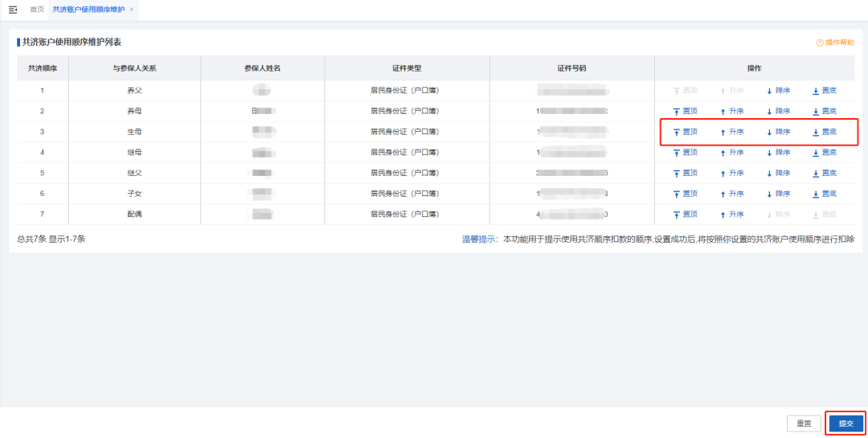
Task: Move 配偶 row up with 升序
Action: [x=732, y=215]
